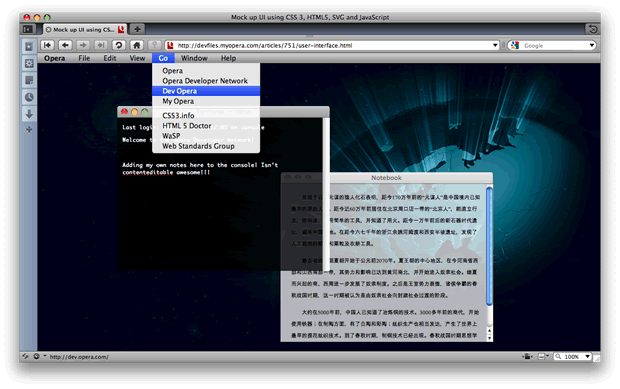Go back with the Back arrow button

pos(65,45)
